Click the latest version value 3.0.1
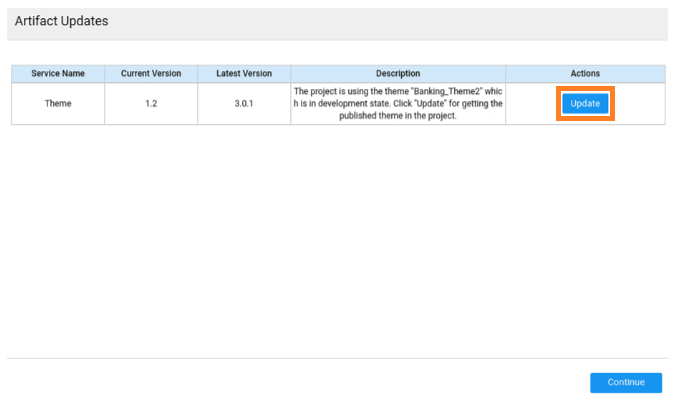 point(243,104)
